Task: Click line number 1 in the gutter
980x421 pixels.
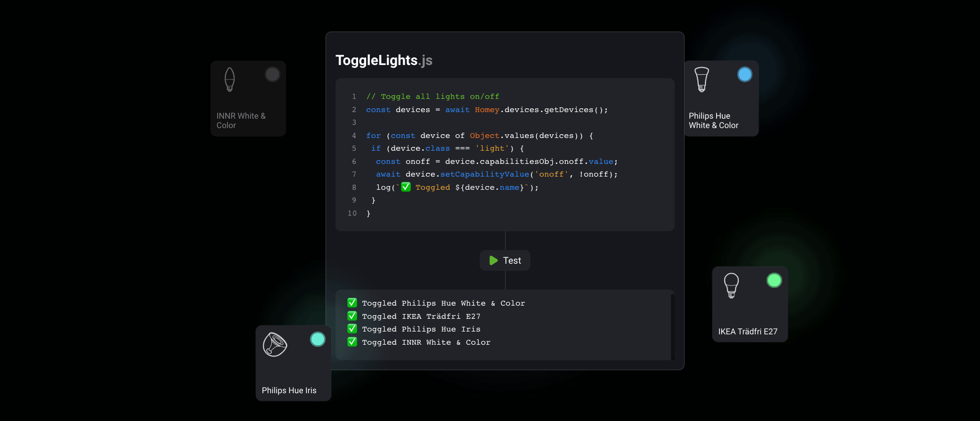Action: pos(354,97)
